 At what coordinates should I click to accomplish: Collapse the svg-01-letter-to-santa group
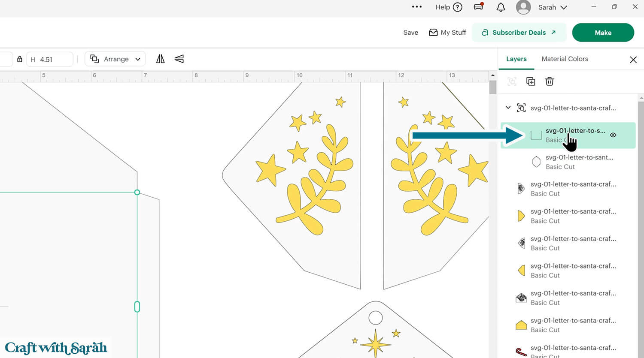click(508, 108)
